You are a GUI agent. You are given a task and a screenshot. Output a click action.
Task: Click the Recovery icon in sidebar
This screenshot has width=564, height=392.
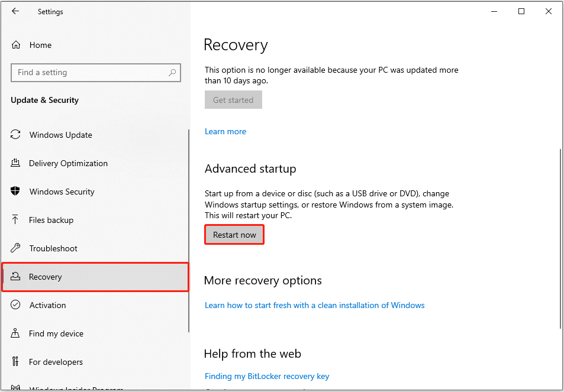(x=15, y=277)
